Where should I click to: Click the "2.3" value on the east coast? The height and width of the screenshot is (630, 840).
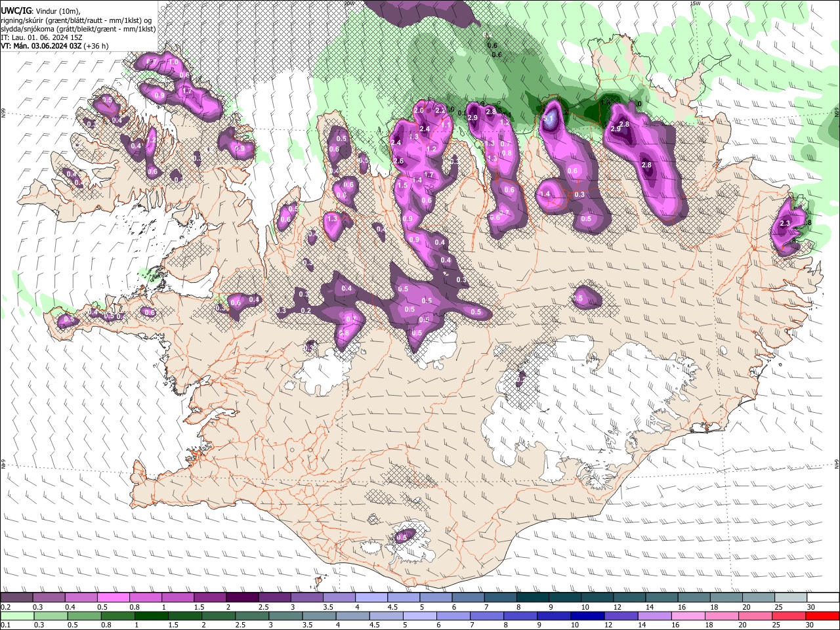coord(785,224)
